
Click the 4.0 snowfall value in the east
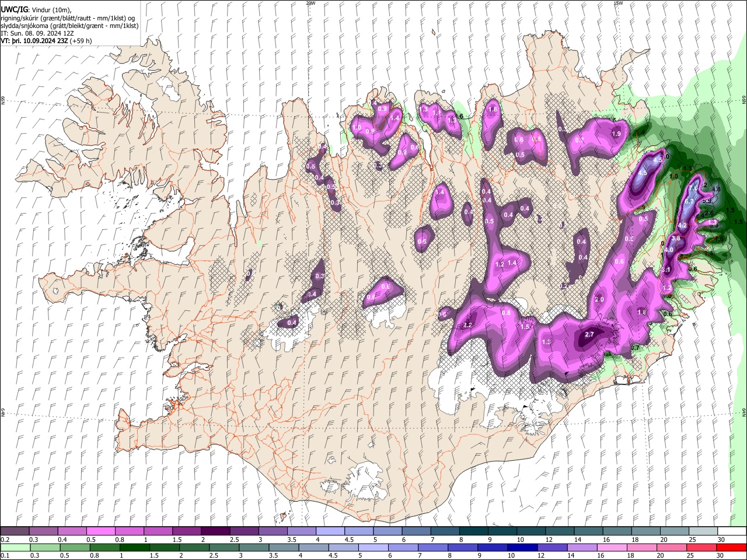point(669,250)
